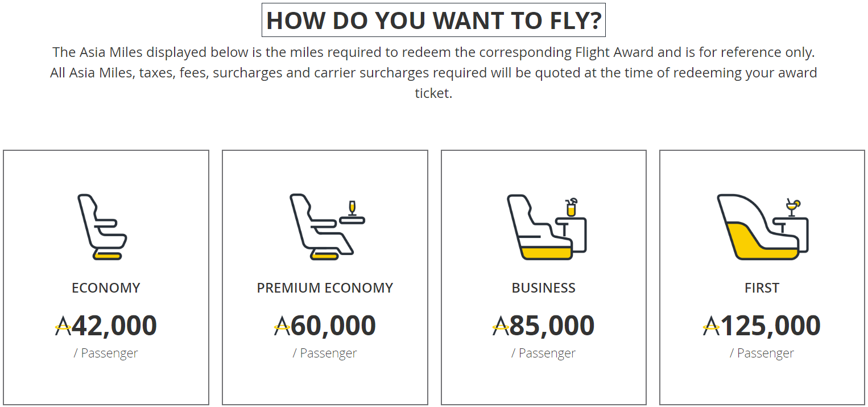This screenshot has width=868, height=407.
Task: Click Asia Miles symbol beside 42,000
Action: pos(63,326)
